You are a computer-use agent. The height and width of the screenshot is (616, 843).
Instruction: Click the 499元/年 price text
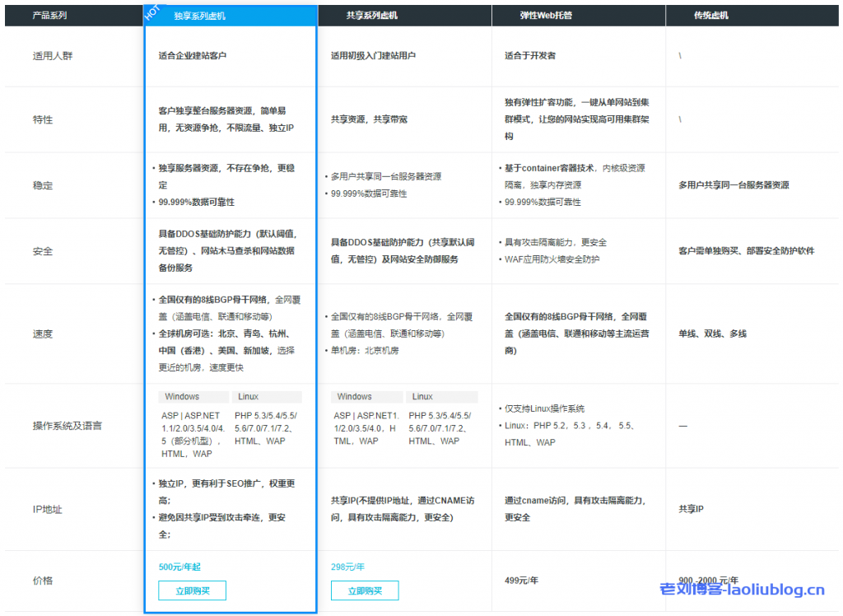[x=521, y=580]
